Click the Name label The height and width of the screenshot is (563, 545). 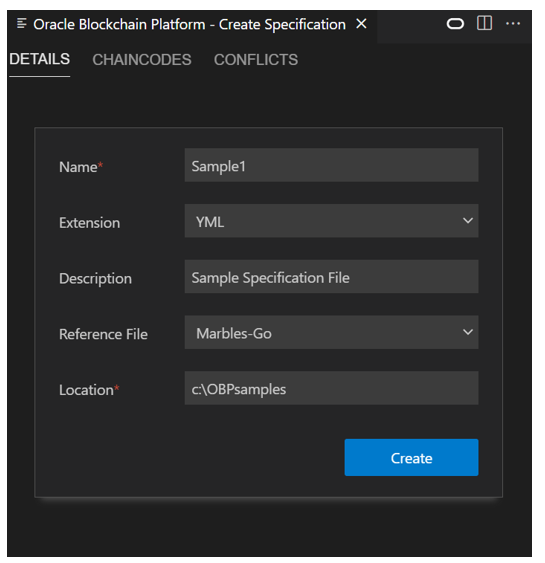pos(81,167)
